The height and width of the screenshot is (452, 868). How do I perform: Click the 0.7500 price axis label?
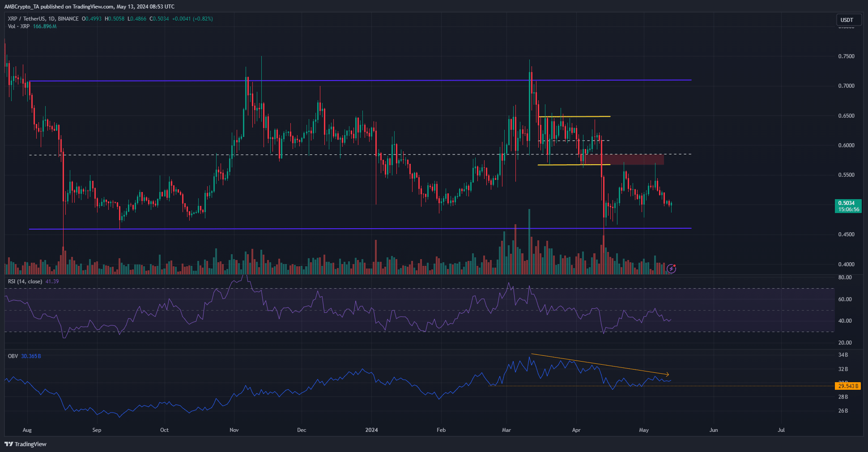coord(846,56)
